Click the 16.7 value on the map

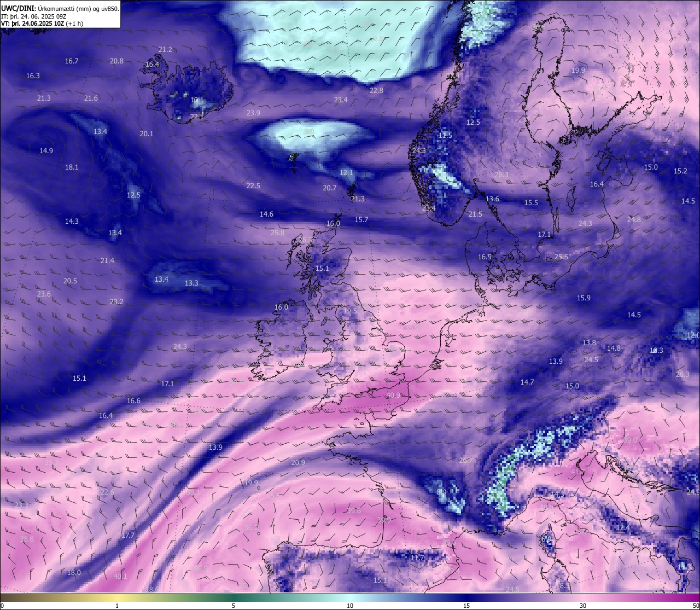[x=72, y=61]
